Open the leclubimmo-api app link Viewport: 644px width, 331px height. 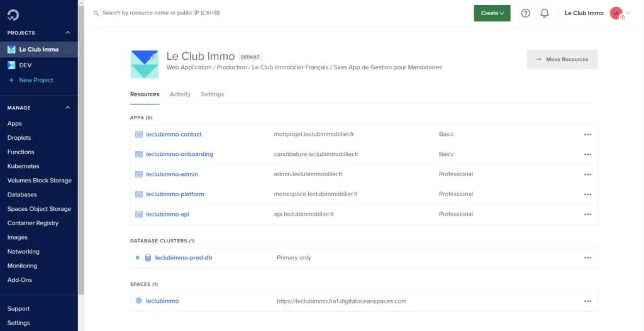(167, 214)
